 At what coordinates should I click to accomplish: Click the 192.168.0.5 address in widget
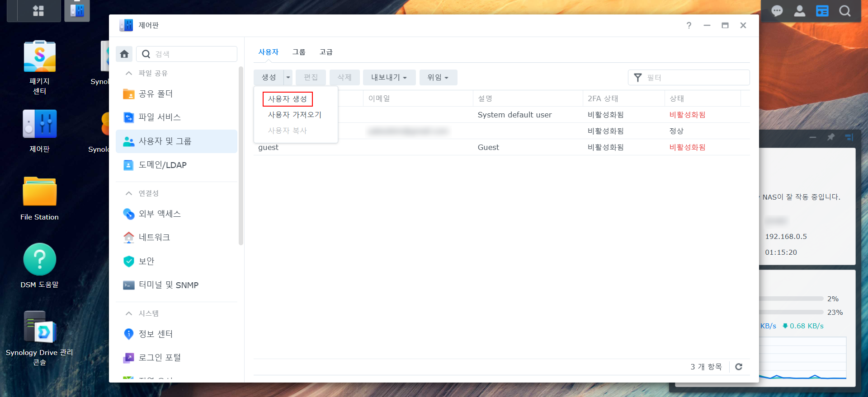click(786, 237)
